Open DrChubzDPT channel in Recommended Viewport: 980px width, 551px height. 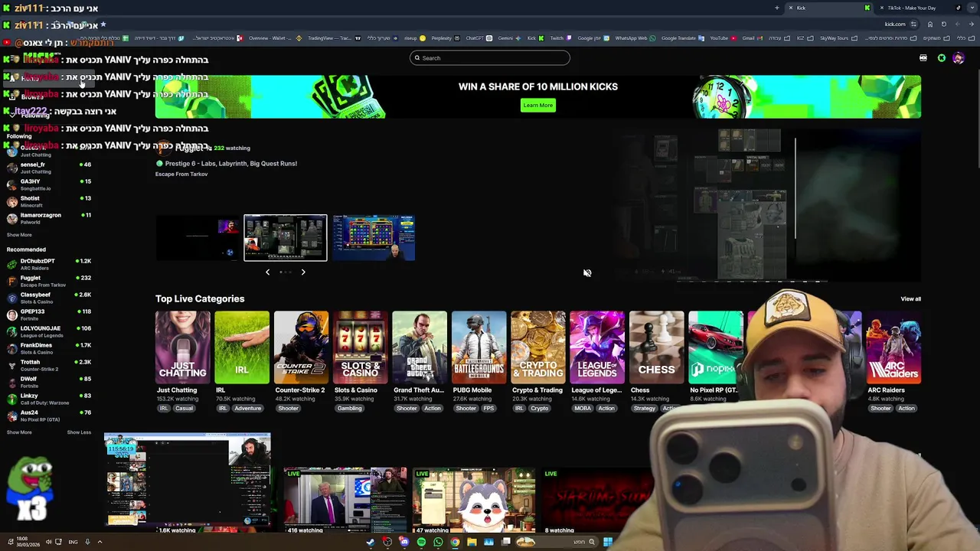[x=49, y=264]
